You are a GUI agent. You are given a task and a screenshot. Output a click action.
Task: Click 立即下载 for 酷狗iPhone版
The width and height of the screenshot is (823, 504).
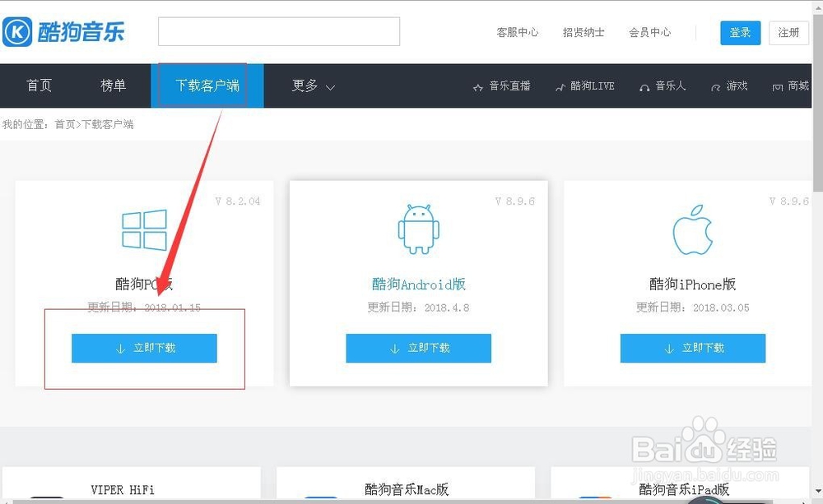tap(693, 349)
